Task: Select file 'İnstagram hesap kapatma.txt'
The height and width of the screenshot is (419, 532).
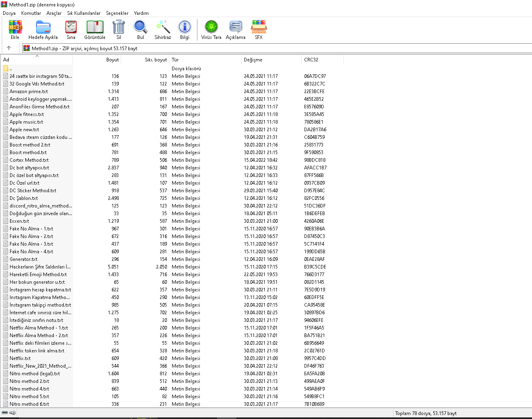Action: (x=40, y=290)
